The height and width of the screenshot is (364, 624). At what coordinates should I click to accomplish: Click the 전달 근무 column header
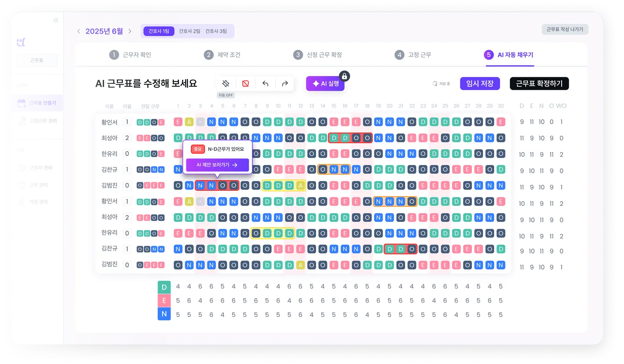coord(150,106)
